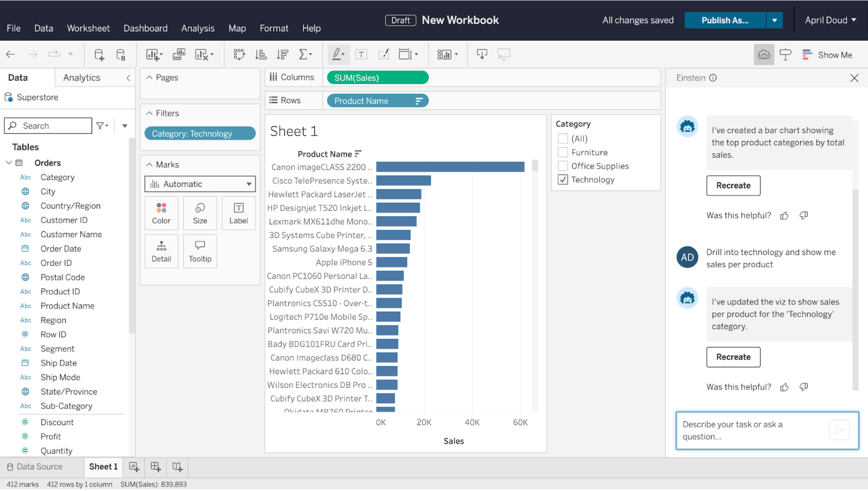Viewport: 868px width, 491px height.
Task: Select the fit view icon in toolbar
Action: pyautogui.click(x=408, y=54)
